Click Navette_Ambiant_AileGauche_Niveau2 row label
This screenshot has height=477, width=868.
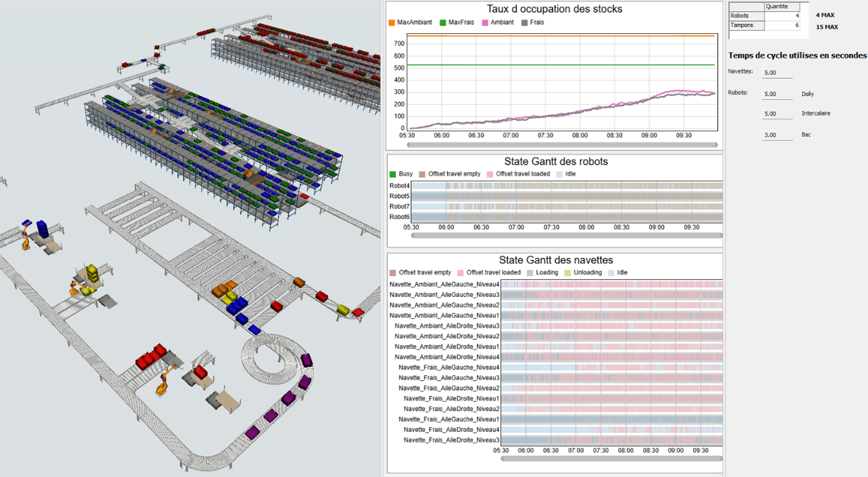(x=444, y=305)
